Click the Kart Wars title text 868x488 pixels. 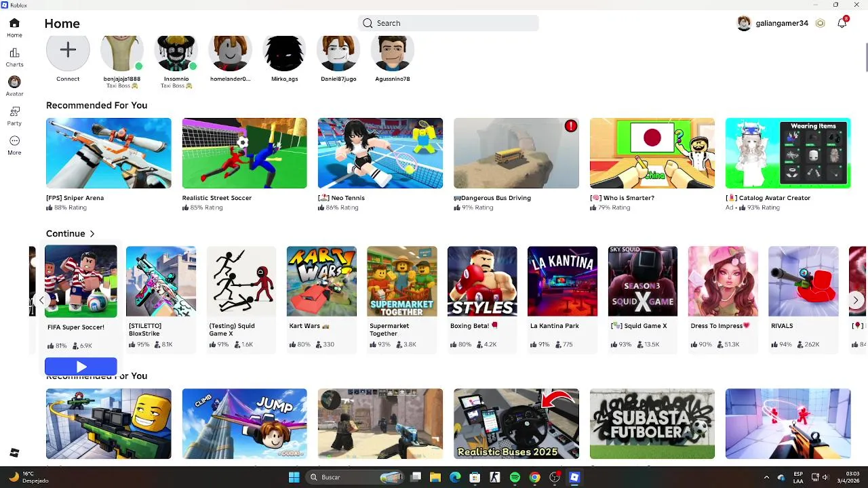point(309,326)
